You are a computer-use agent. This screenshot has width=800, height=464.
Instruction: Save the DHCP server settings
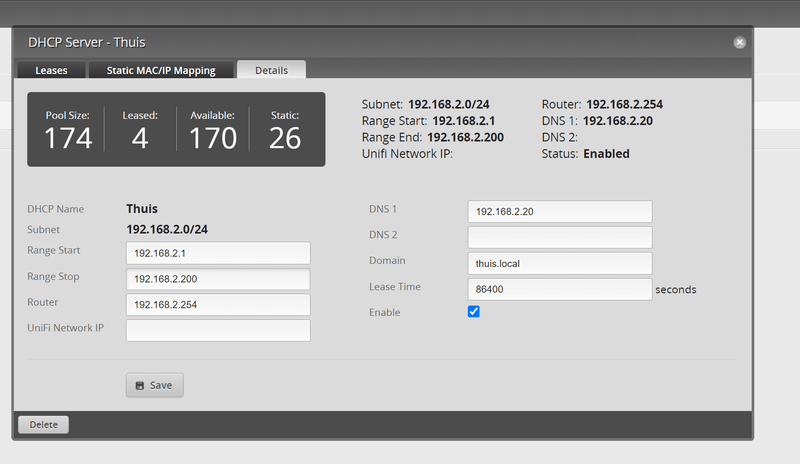point(155,385)
